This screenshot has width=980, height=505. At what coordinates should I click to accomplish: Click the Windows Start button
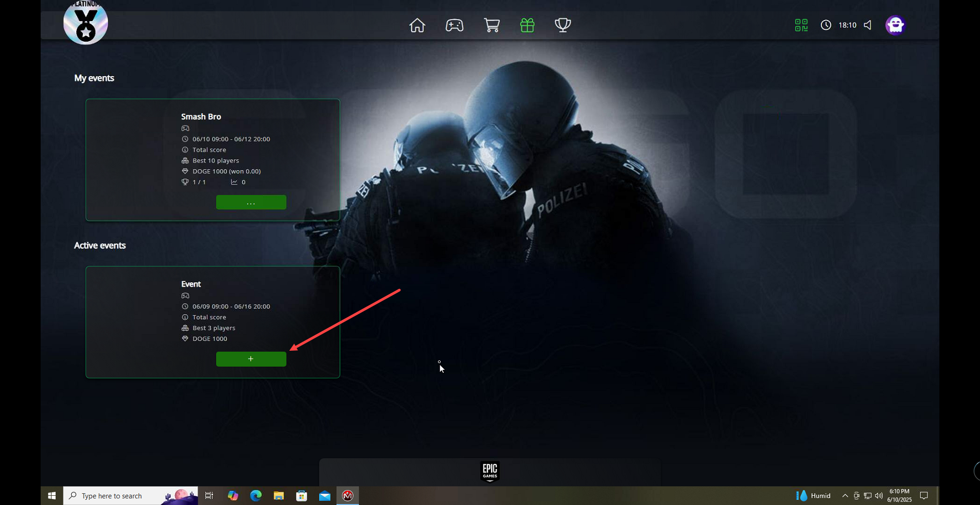pos(51,496)
